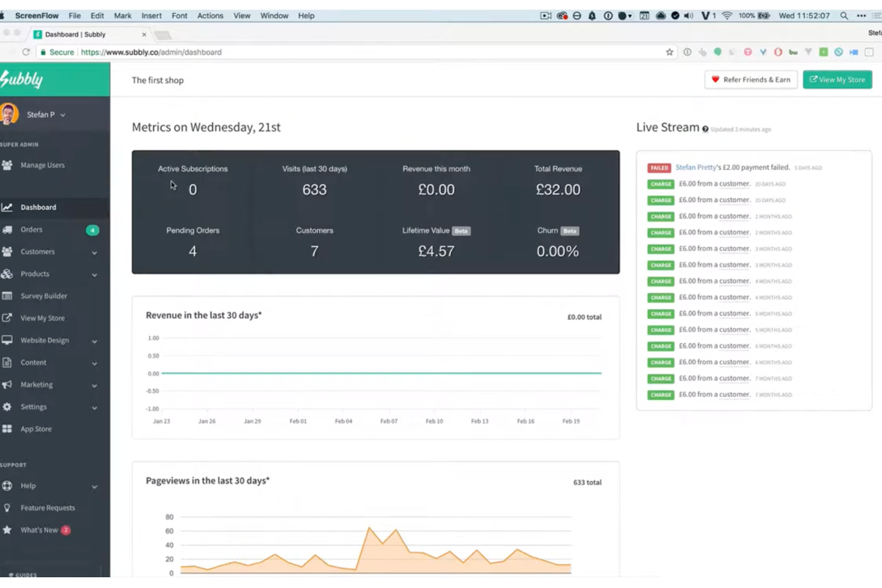Expand the Customers submenu chevron
Viewport: 882px width, 588px height.
click(94, 253)
